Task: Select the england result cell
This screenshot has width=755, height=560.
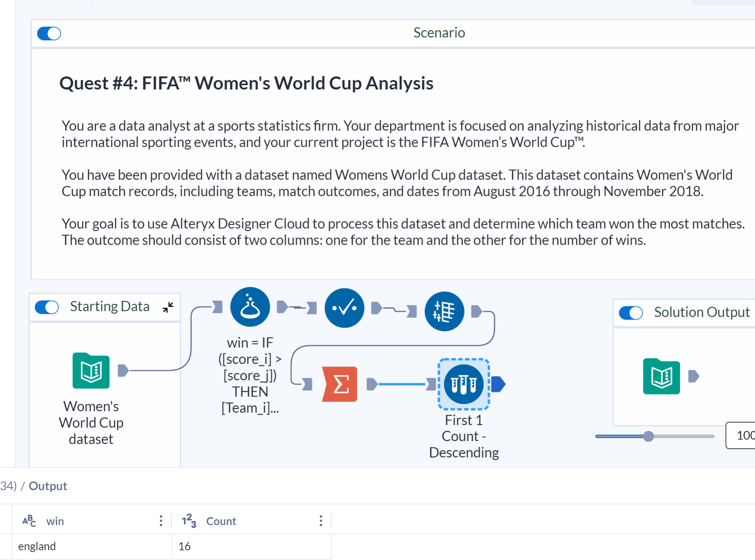Action: (37, 546)
